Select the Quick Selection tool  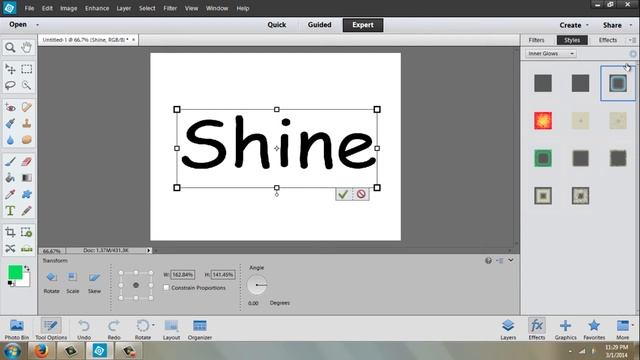(x=27, y=85)
